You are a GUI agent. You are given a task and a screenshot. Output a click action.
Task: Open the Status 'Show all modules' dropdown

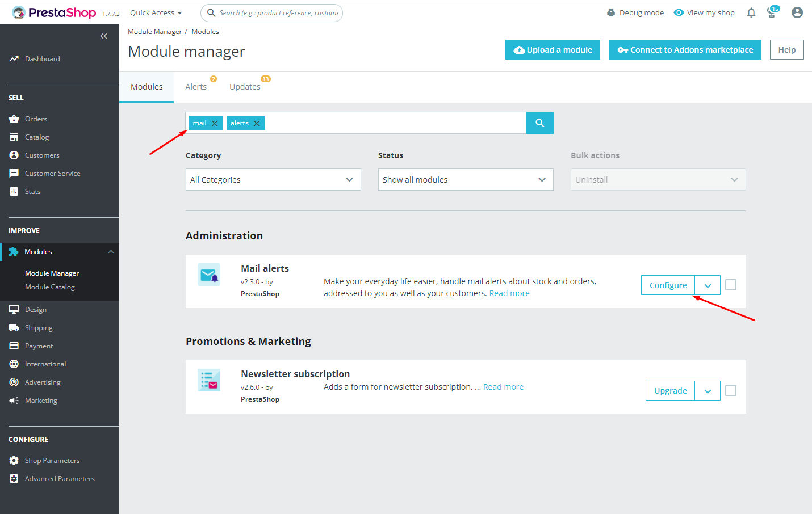(x=466, y=179)
